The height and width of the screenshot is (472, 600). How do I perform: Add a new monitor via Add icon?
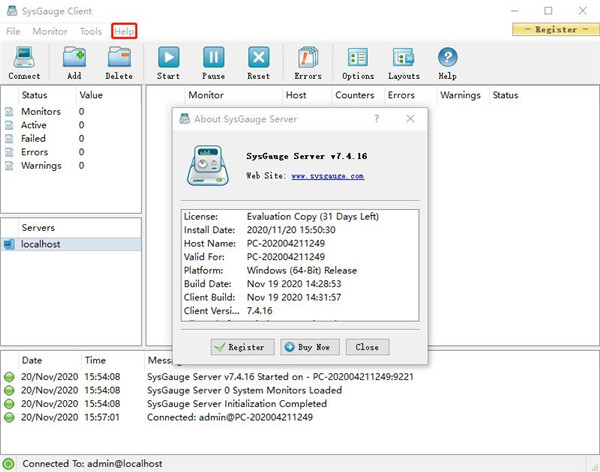(x=74, y=62)
